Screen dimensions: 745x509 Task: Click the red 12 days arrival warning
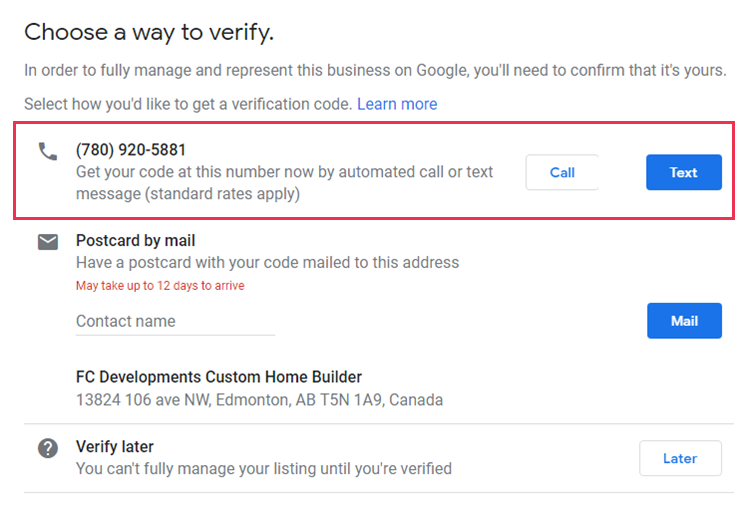pyautogui.click(x=160, y=285)
